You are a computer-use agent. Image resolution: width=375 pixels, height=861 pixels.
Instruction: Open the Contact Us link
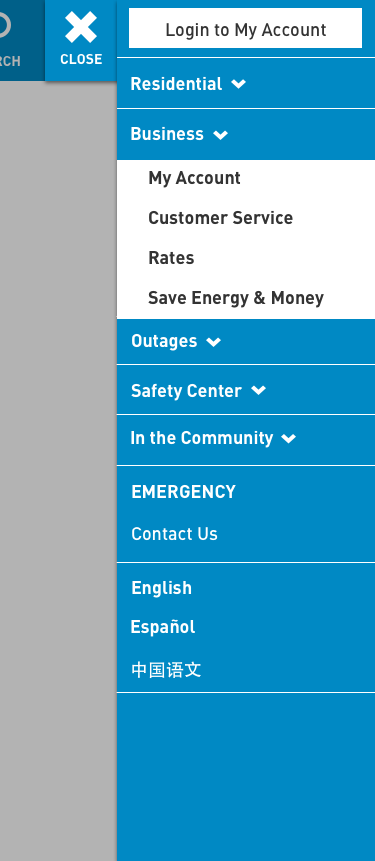175,534
